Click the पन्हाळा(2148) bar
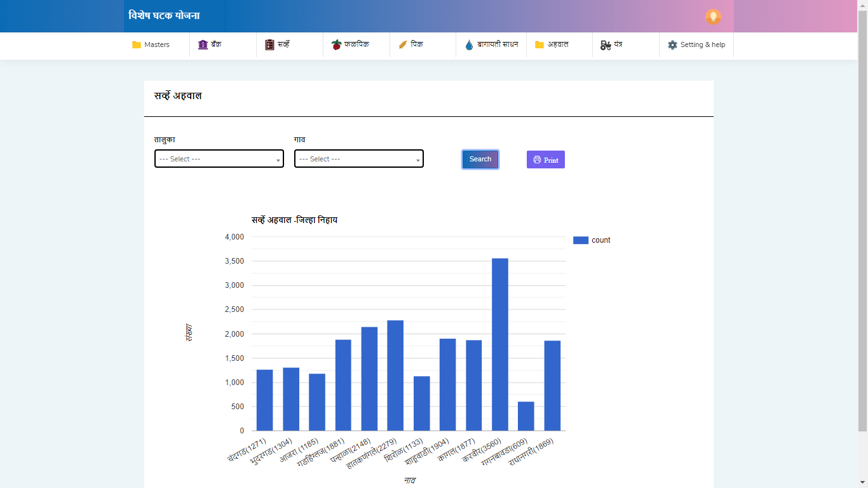The width and height of the screenshot is (868, 488). (369, 379)
